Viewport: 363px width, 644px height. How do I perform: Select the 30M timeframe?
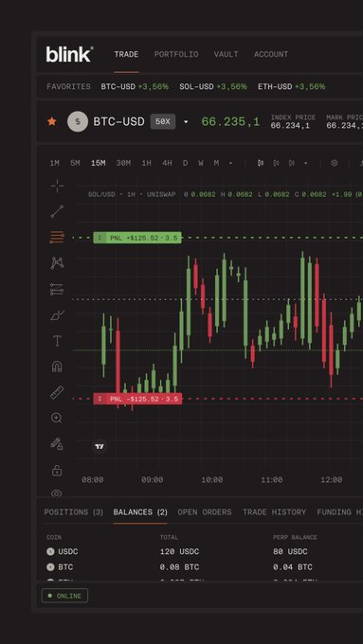pos(123,163)
